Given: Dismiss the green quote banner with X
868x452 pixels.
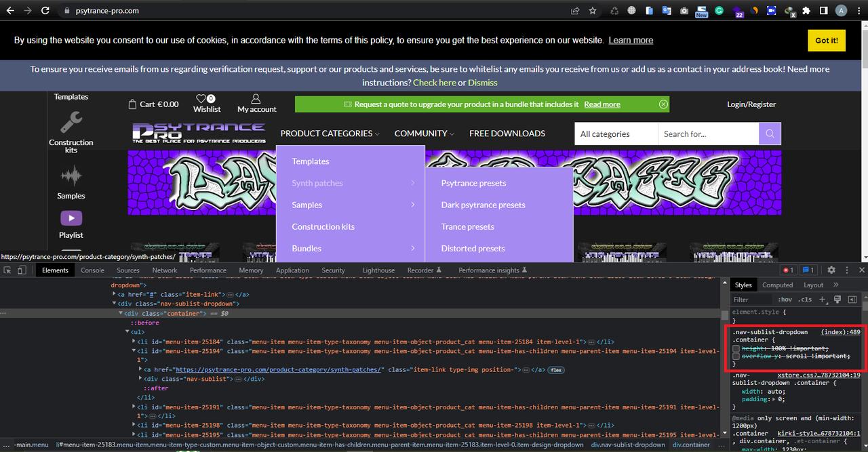Looking at the screenshot, I should click(x=663, y=104).
